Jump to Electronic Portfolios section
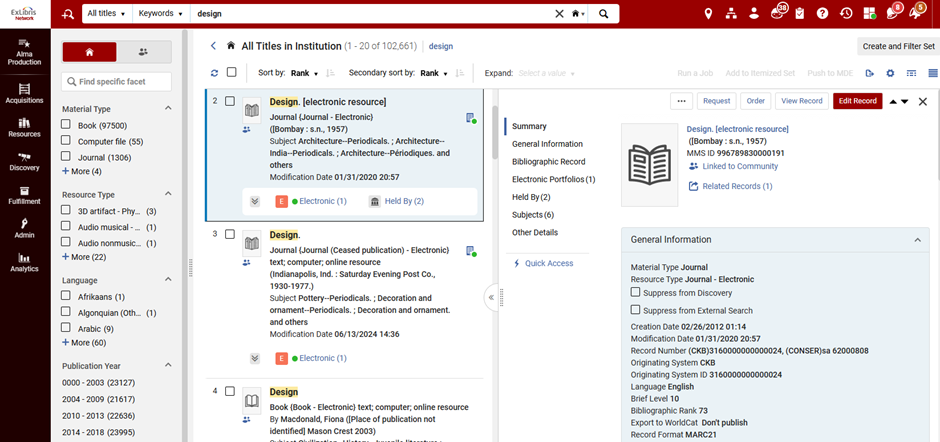The image size is (940, 442). tap(553, 179)
